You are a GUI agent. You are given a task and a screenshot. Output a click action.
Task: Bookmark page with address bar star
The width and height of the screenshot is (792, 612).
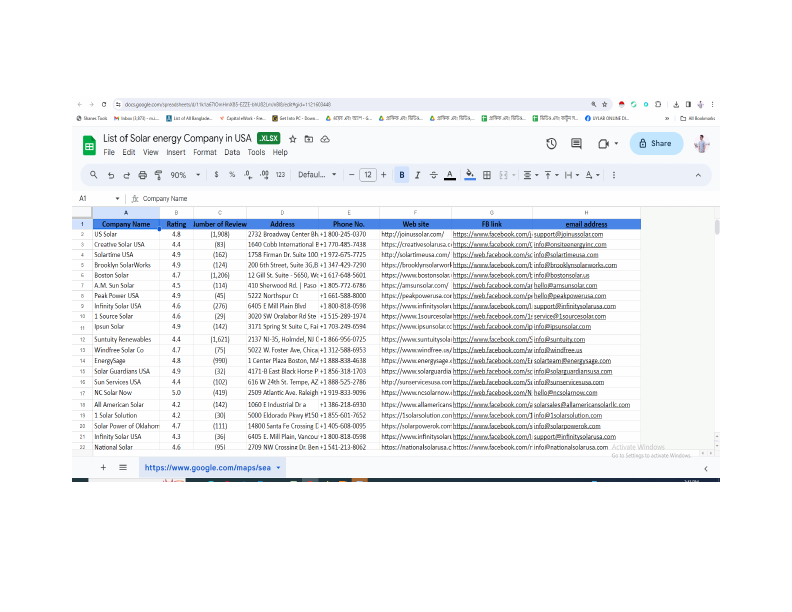(x=604, y=105)
